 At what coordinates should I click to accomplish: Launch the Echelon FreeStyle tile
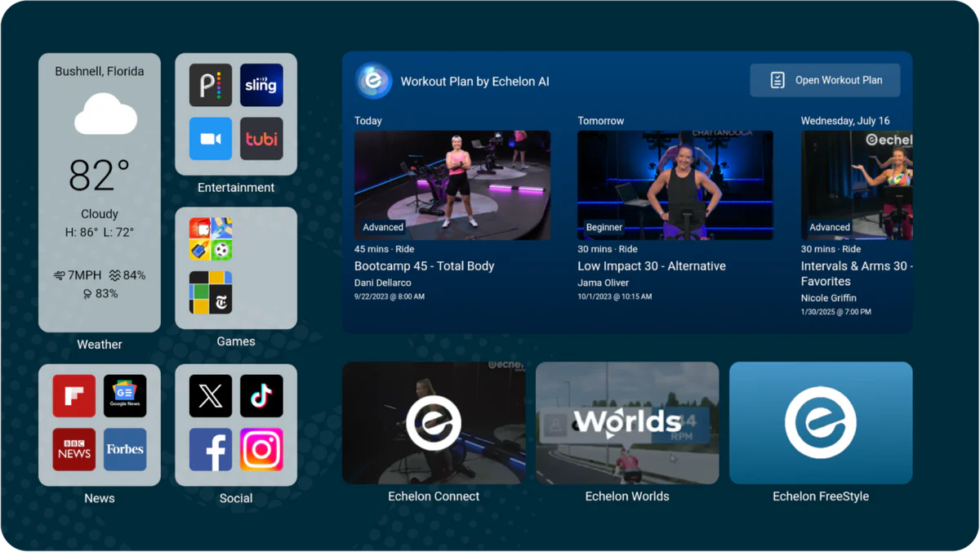[820, 423]
